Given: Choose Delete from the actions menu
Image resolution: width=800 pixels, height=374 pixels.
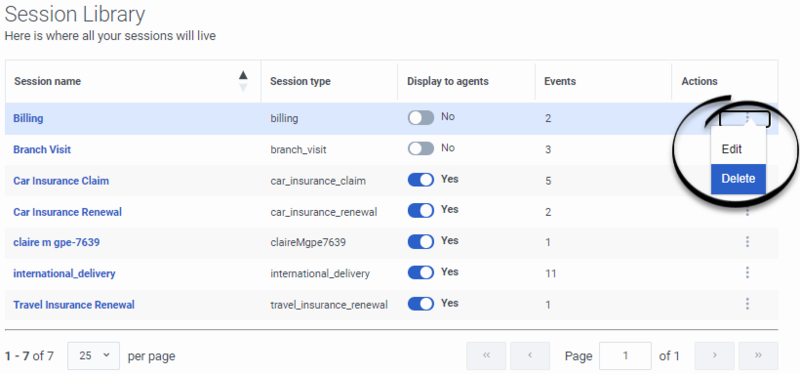Looking at the screenshot, I should (x=738, y=179).
